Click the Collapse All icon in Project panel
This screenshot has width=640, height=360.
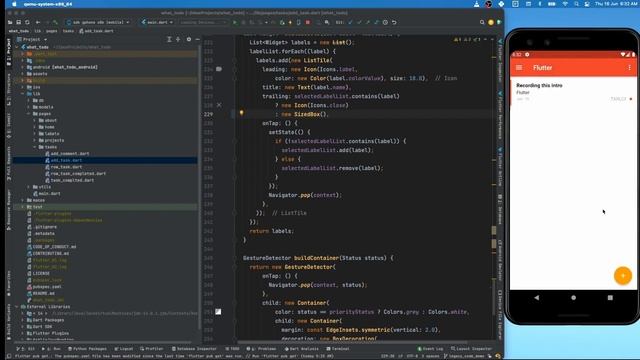click(x=178, y=39)
